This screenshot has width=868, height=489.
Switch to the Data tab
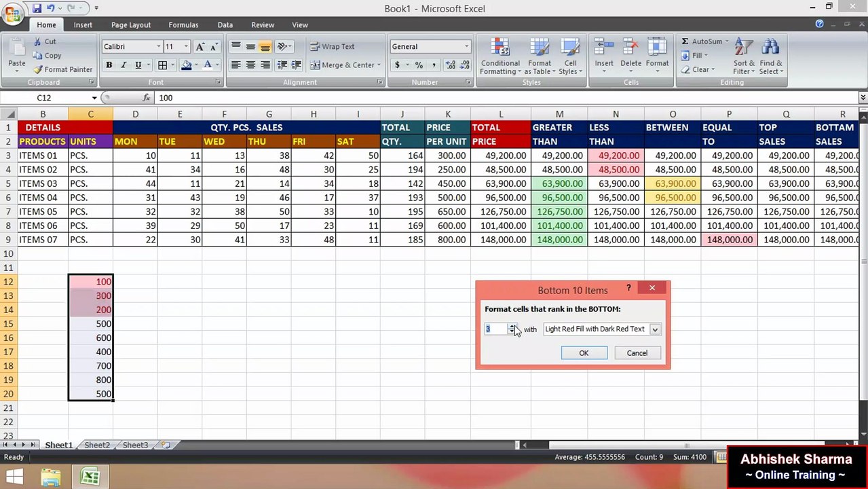[x=225, y=25]
